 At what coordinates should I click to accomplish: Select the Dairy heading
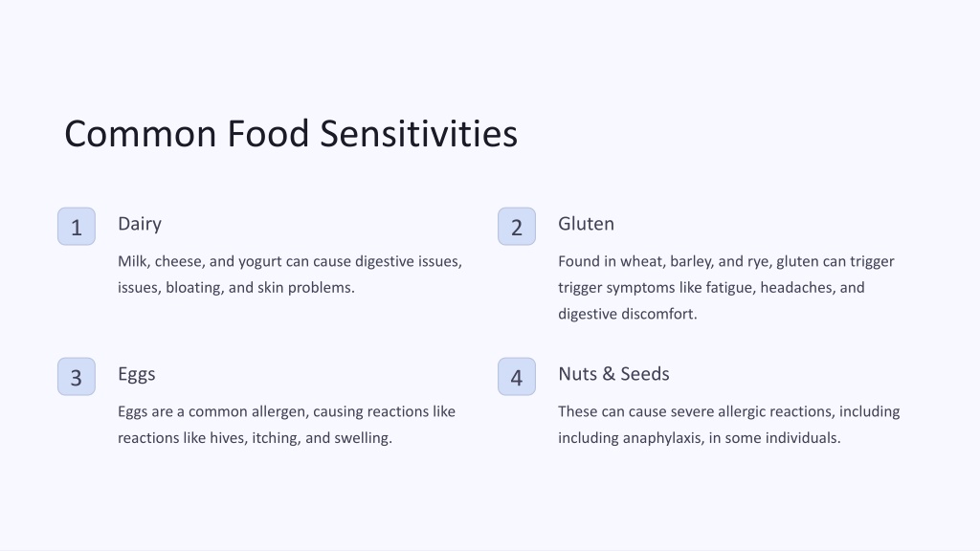click(x=140, y=224)
